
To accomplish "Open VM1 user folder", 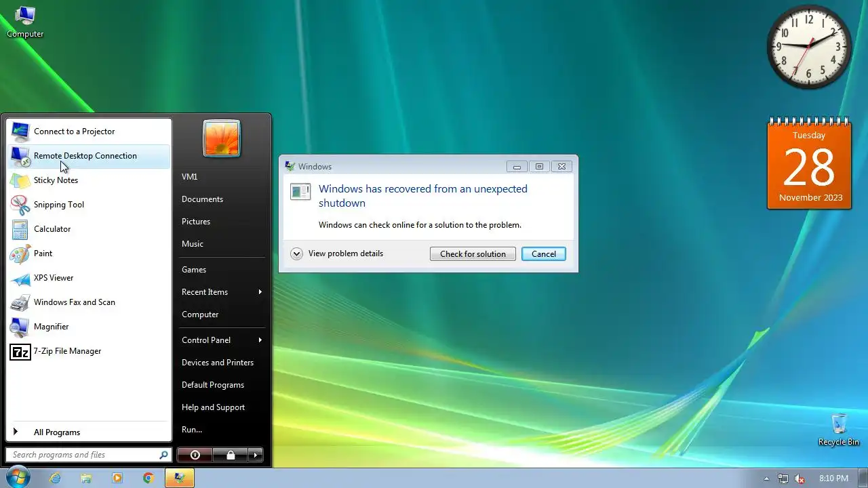I will pos(189,177).
